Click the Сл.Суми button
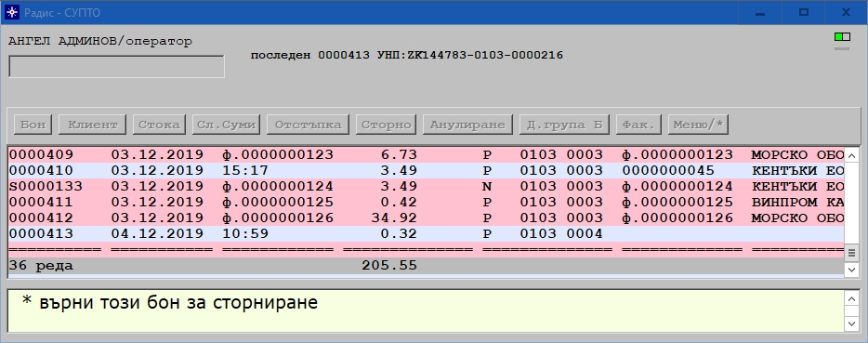The width and height of the screenshot is (868, 343). [226, 125]
